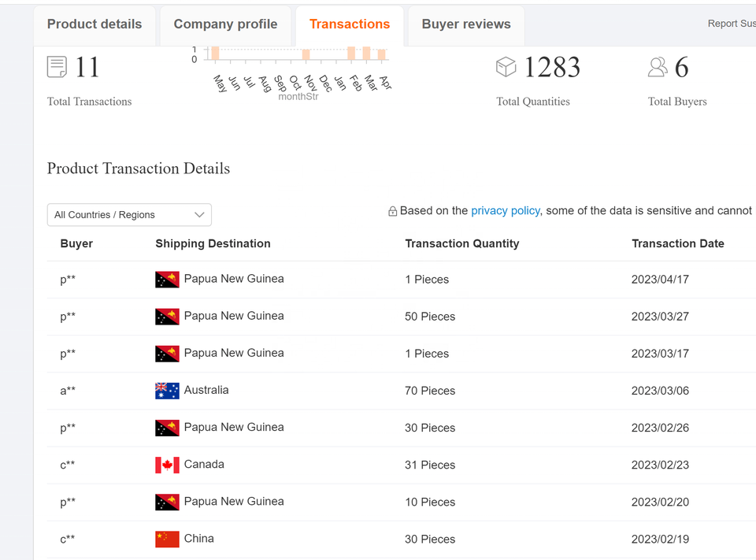This screenshot has height=560, width=756.
Task: Click the lock icon beside privacy notice
Action: click(392, 211)
